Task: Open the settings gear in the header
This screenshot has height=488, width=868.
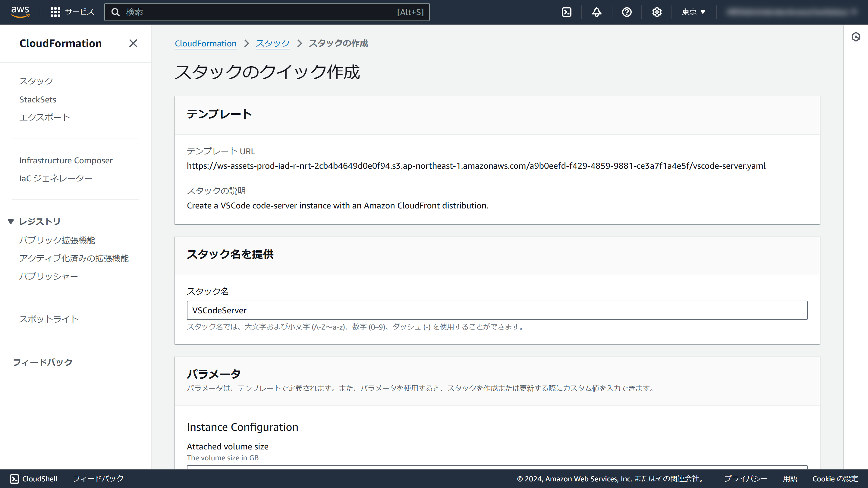Action: (x=656, y=12)
